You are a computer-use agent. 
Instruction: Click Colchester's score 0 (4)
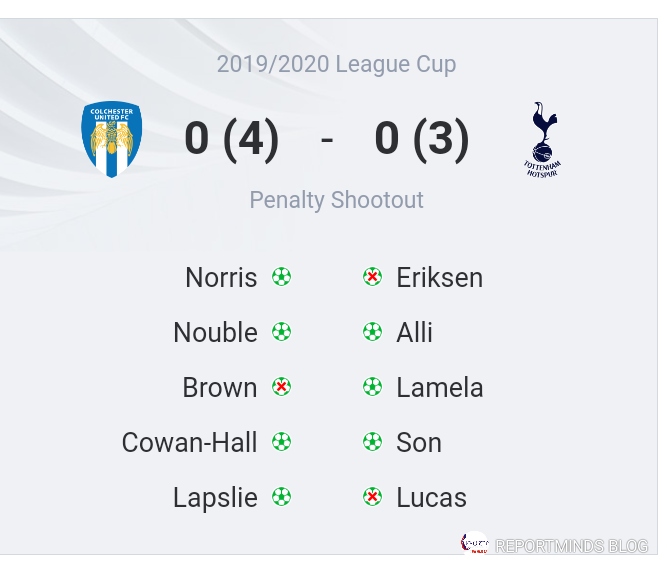pyautogui.click(x=231, y=138)
